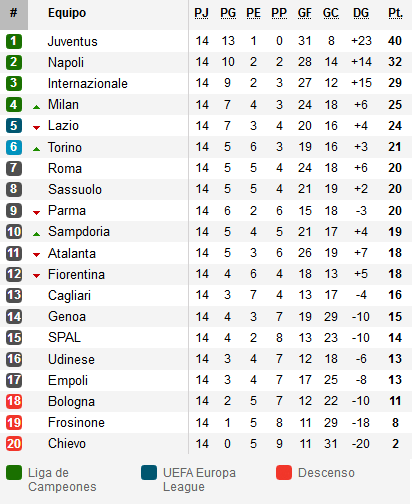Image resolution: width=412 pixels, height=504 pixels.
Task: Click red Descenso legend swatch
Action: (x=284, y=472)
